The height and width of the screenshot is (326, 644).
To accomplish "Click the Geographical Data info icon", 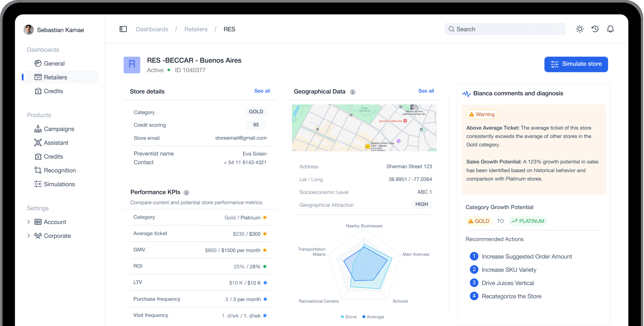I will [352, 92].
